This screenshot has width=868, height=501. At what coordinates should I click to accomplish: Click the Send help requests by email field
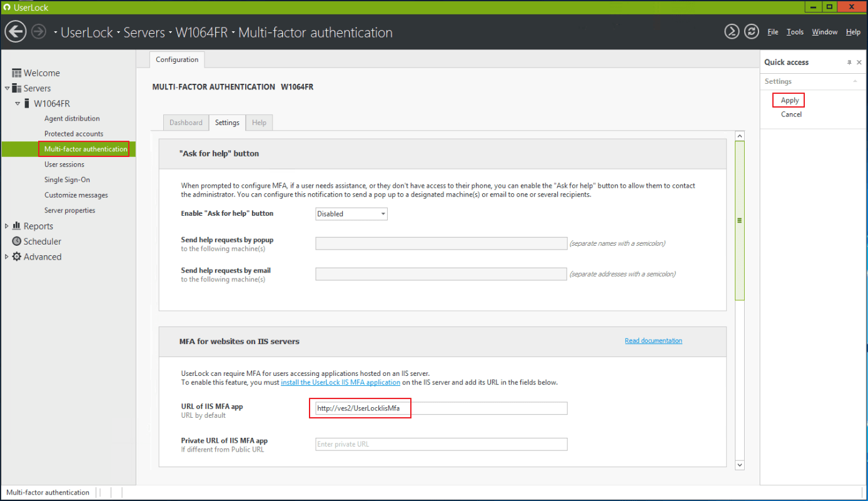pos(442,274)
